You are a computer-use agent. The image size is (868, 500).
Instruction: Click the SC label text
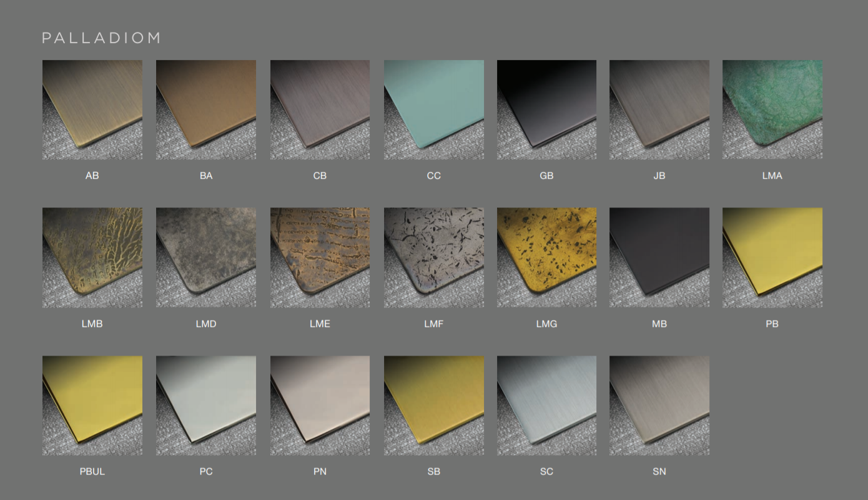point(546,472)
